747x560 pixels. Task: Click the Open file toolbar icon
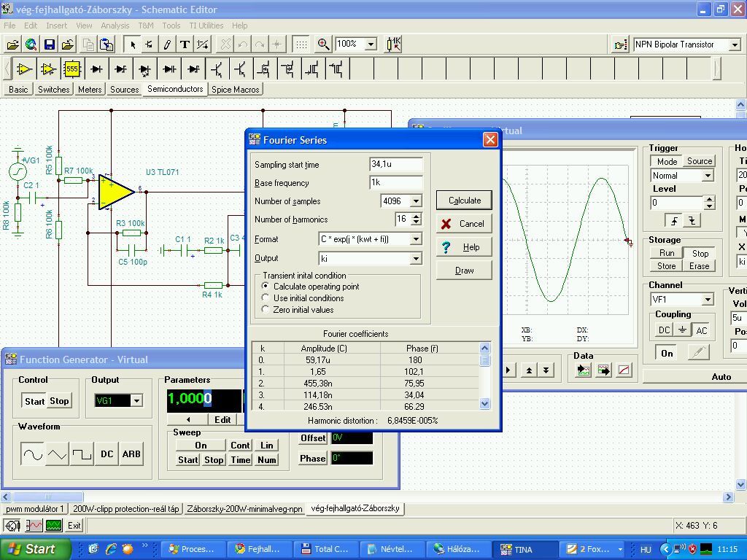point(12,44)
